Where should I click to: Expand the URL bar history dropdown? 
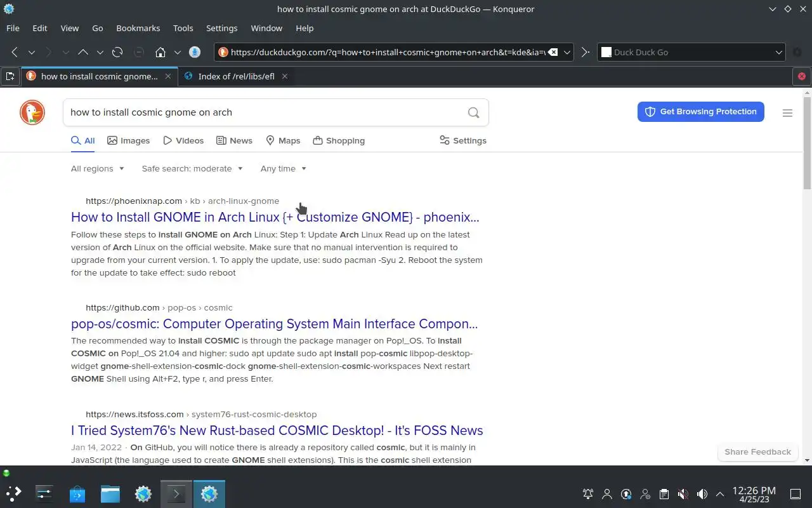pos(567,52)
